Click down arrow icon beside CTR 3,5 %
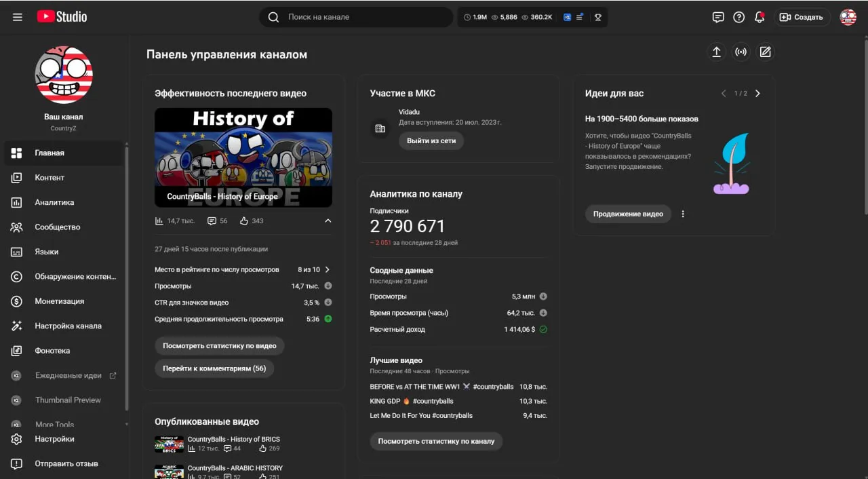Viewport: 868px width, 479px height. point(328,303)
